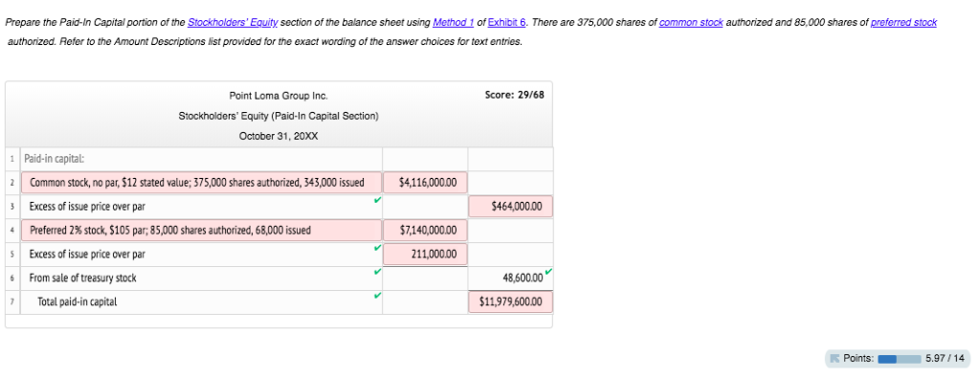The width and height of the screenshot is (980, 379).
Task: Click the Points progress bar
Action: click(x=900, y=358)
